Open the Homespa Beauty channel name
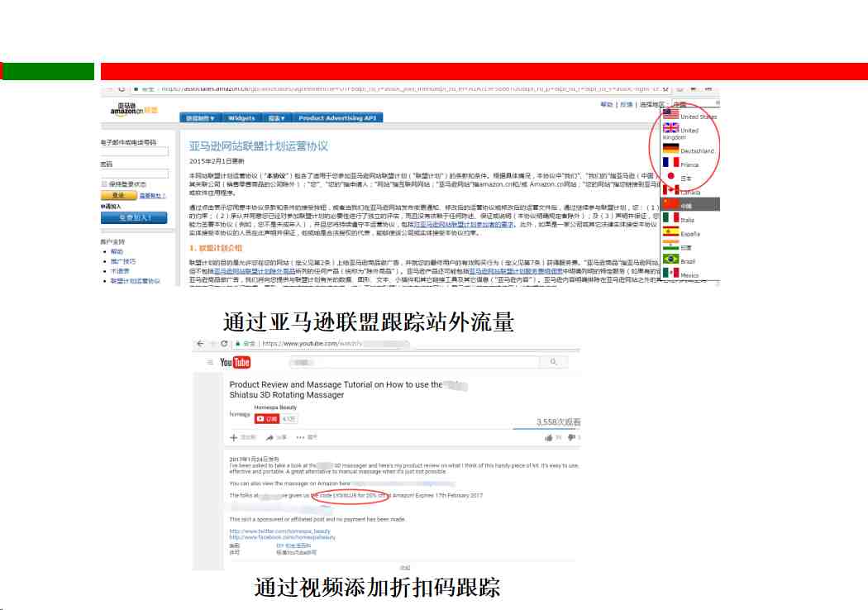 pyautogui.click(x=275, y=407)
